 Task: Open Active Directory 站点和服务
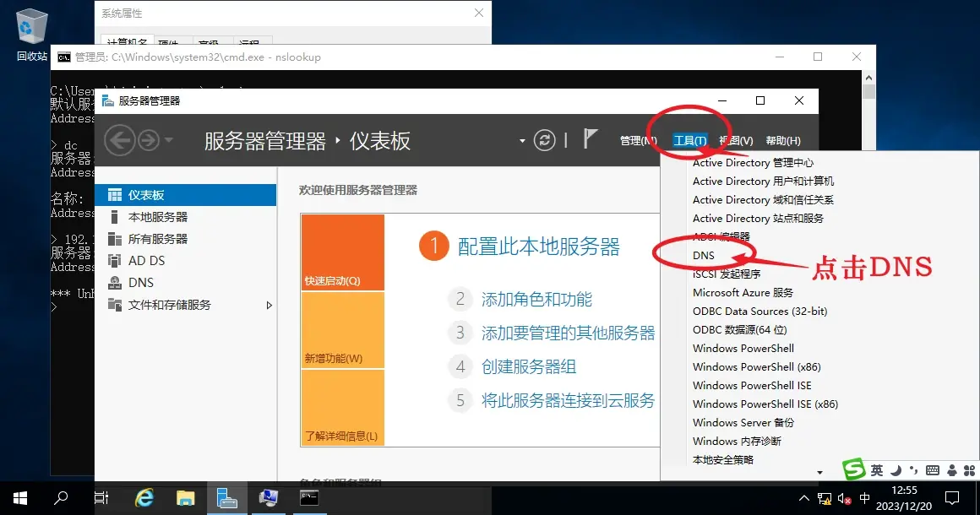pos(758,219)
